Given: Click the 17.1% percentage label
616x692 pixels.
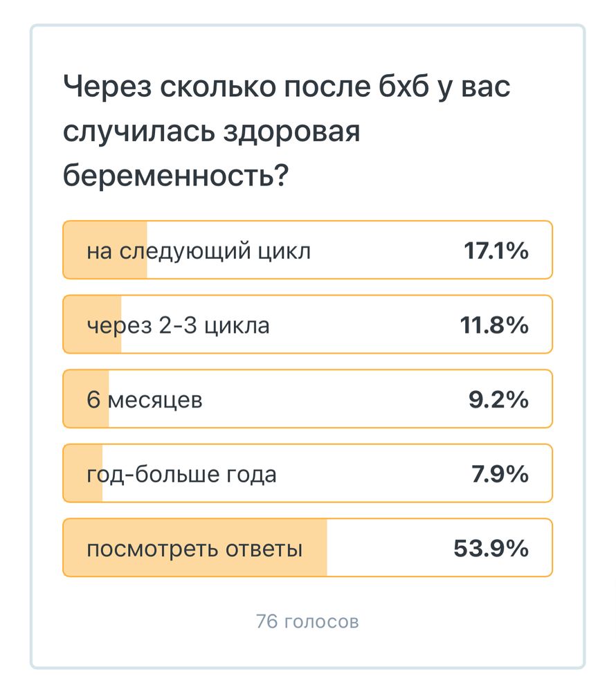Looking at the screenshot, I should 496,250.
